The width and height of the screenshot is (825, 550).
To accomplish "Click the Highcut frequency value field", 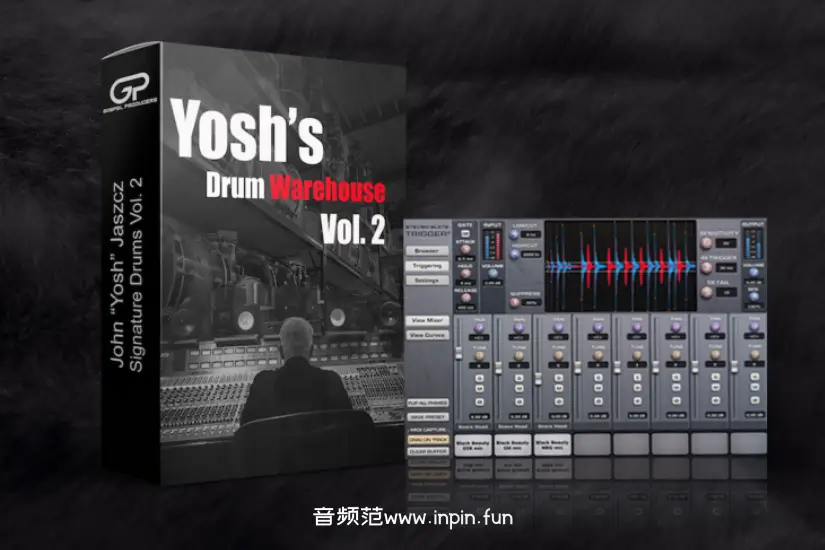I will tap(531, 254).
